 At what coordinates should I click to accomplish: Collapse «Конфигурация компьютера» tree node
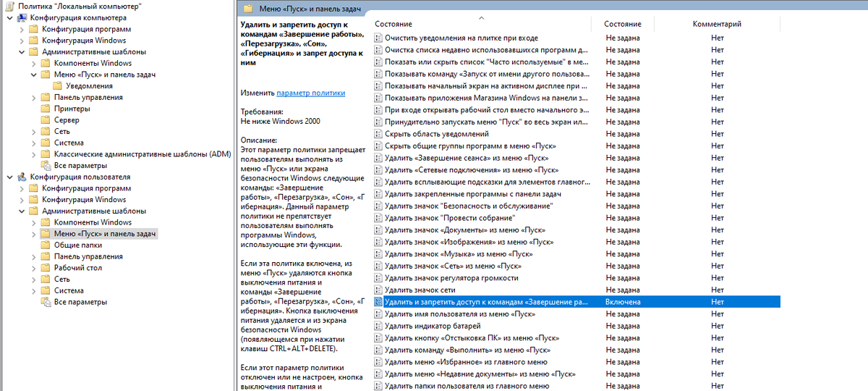coord(9,17)
